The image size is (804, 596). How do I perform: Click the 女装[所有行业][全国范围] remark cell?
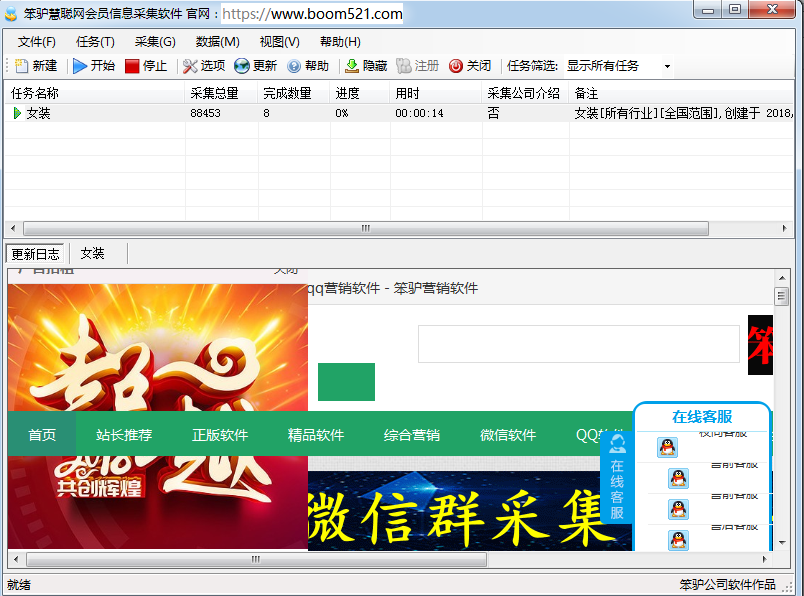pyautogui.click(x=683, y=113)
